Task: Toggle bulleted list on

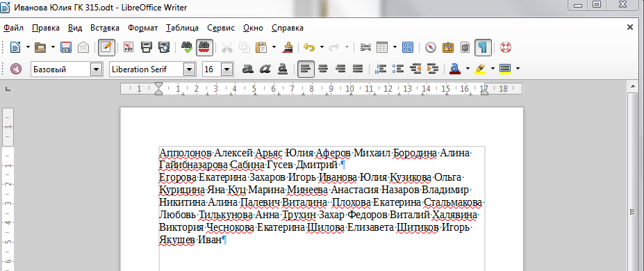Action: [398, 69]
